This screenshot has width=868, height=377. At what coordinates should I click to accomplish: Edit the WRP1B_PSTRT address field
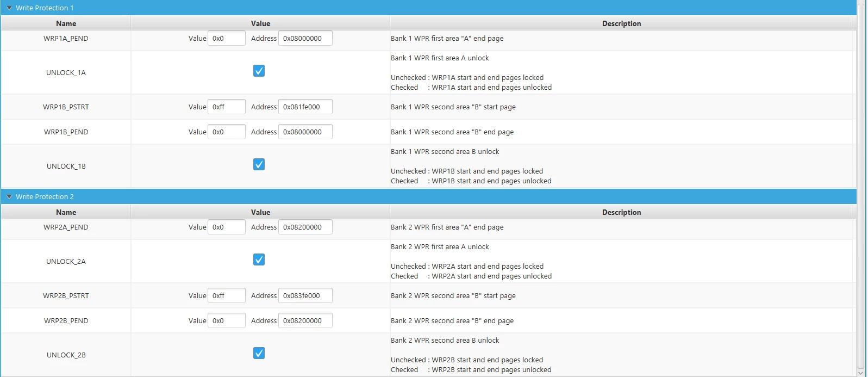click(x=305, y=107)
